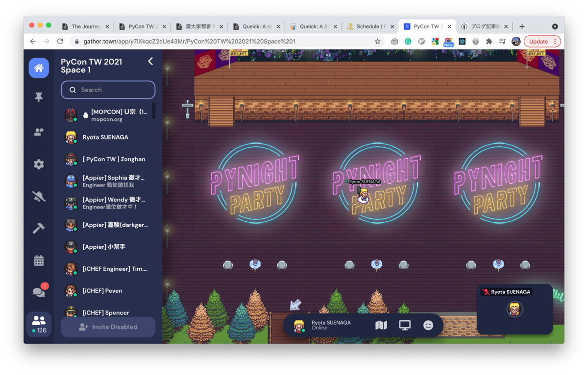Viewport: 588px width, 375px height.
Task: Open the calendar icon in sidebar
Action: (39, 260)
